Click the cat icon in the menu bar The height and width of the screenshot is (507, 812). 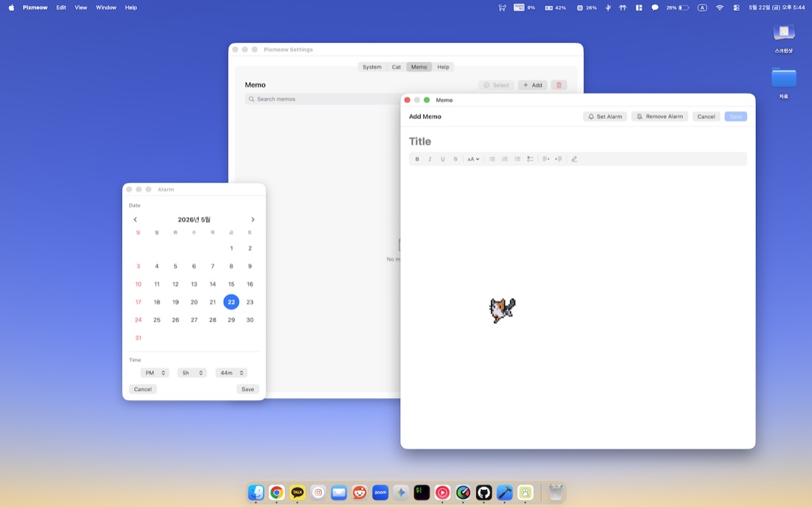coord(502,8)
